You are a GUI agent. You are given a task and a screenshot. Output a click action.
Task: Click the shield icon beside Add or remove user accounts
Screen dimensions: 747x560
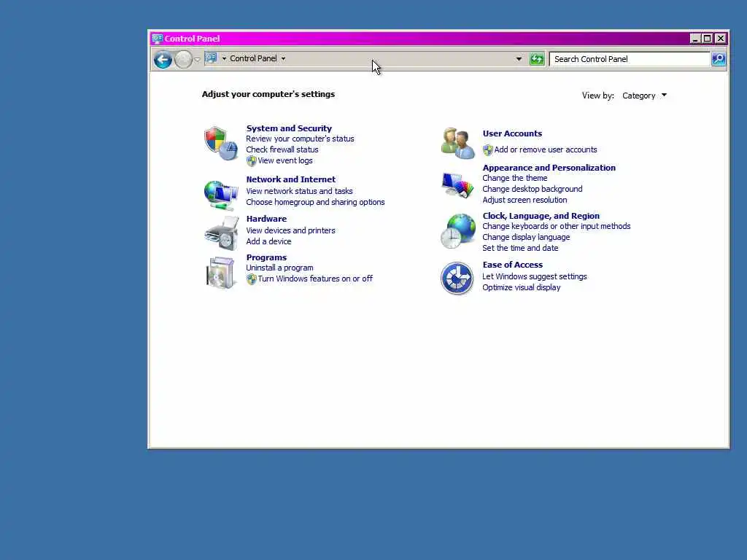[x=487, y=150]
